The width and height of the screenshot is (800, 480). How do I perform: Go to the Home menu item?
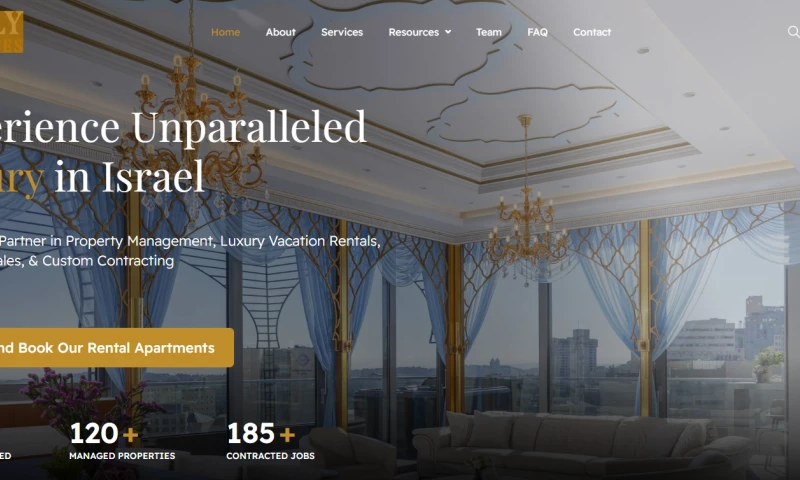click(226, 32)
